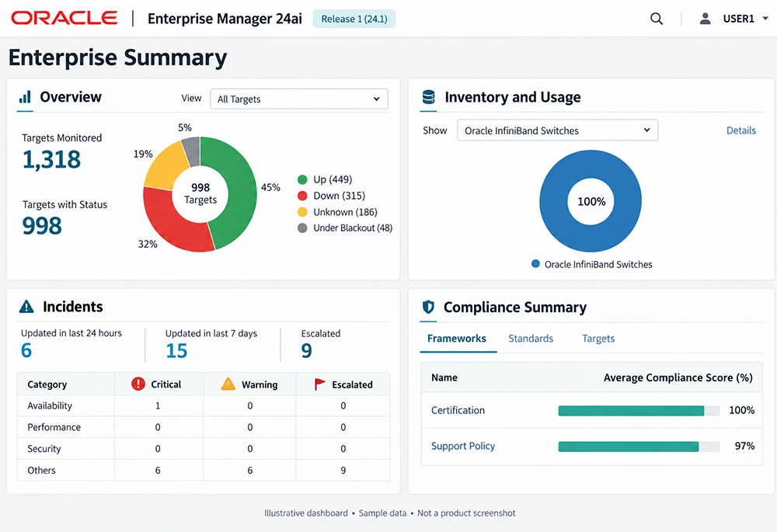The image size is (777, 532).
Task: Click the Security Critical count 0
Action: 158,449
